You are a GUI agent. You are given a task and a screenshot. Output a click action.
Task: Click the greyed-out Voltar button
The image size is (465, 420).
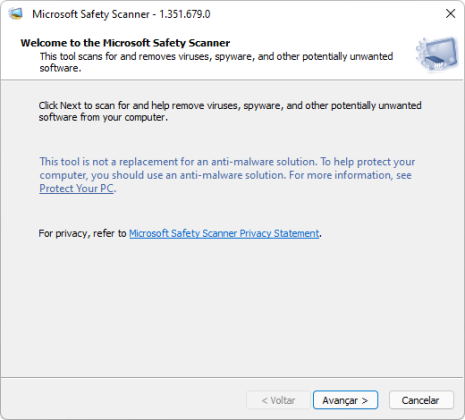pos(278,400)
